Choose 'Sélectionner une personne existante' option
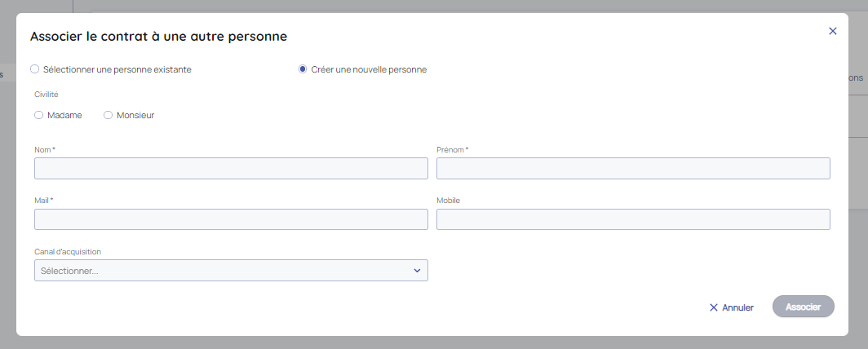The width and height of the screenshot is (868, 349). coord(35,69)
